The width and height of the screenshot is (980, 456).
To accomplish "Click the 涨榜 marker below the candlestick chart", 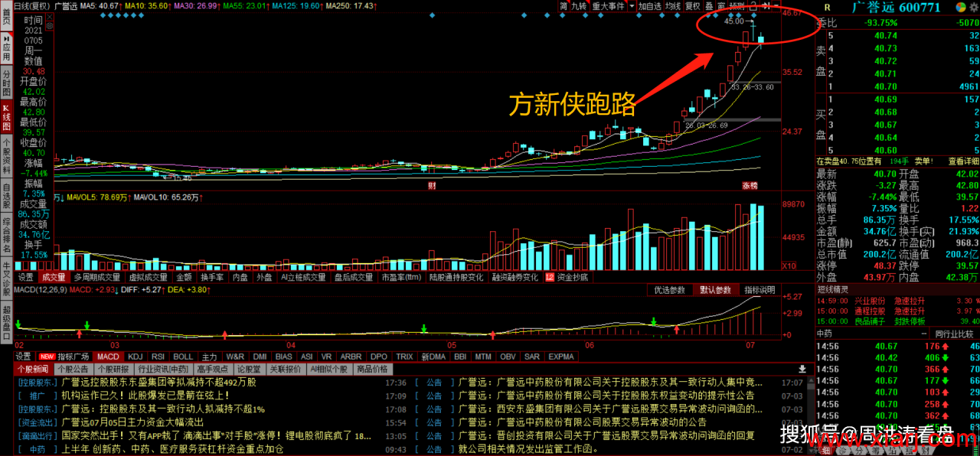I will [750, 186].
